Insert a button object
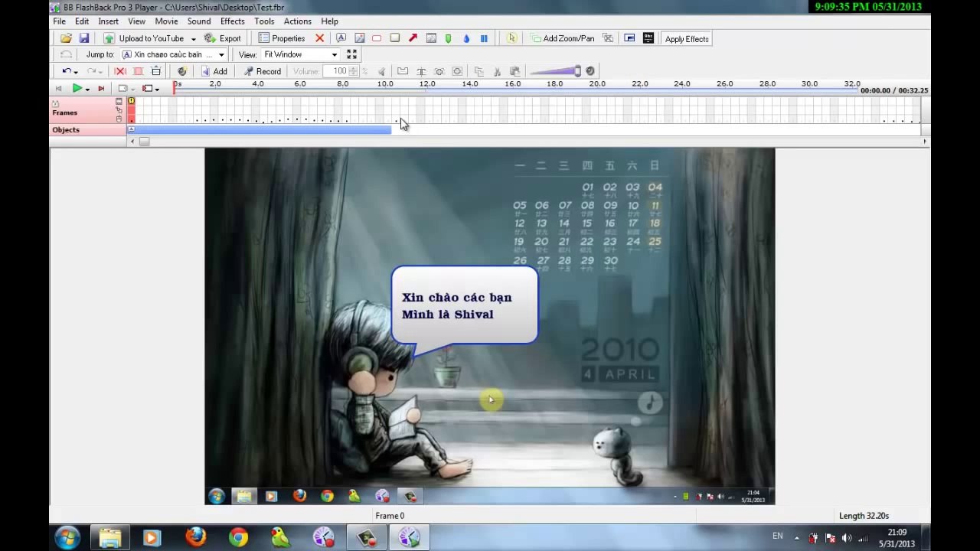 (395, 38)
